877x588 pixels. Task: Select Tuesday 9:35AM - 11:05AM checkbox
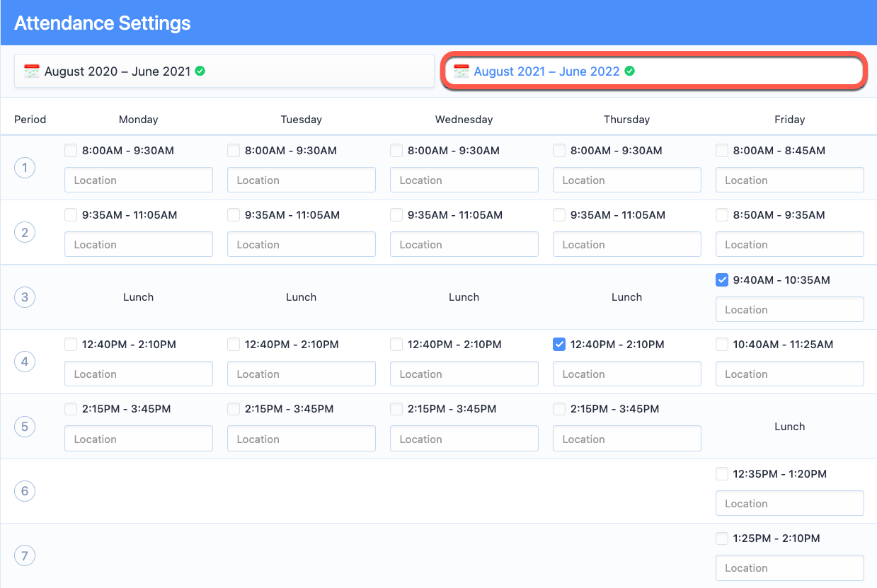[x=234, y=215]
